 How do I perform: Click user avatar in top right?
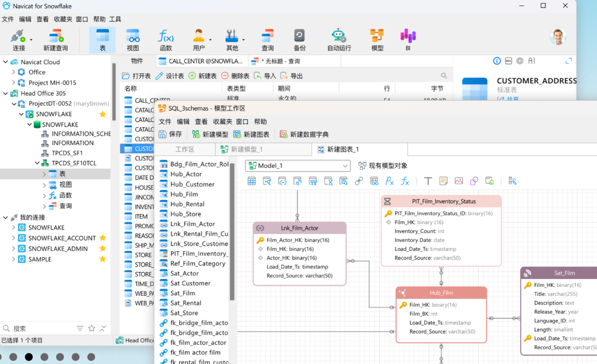(x=558, y=37)
